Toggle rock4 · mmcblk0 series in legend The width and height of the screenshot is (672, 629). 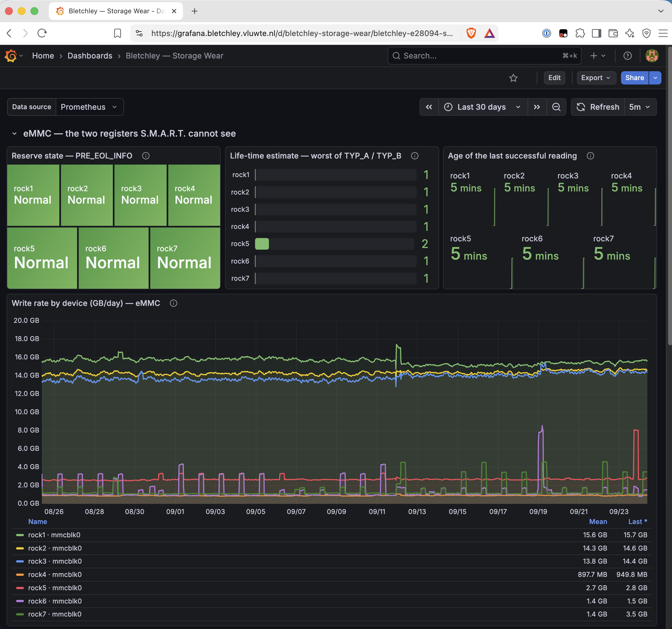pos(55,574)
